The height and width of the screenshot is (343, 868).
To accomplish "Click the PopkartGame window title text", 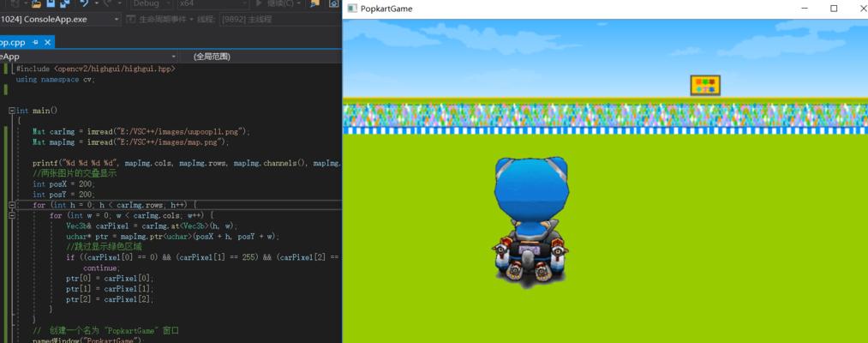I will point(386,9).
